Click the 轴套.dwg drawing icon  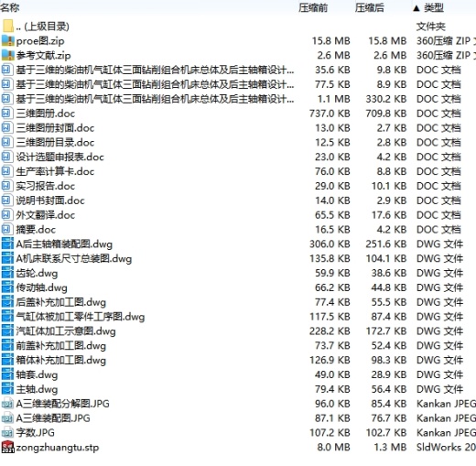point(7,374)
